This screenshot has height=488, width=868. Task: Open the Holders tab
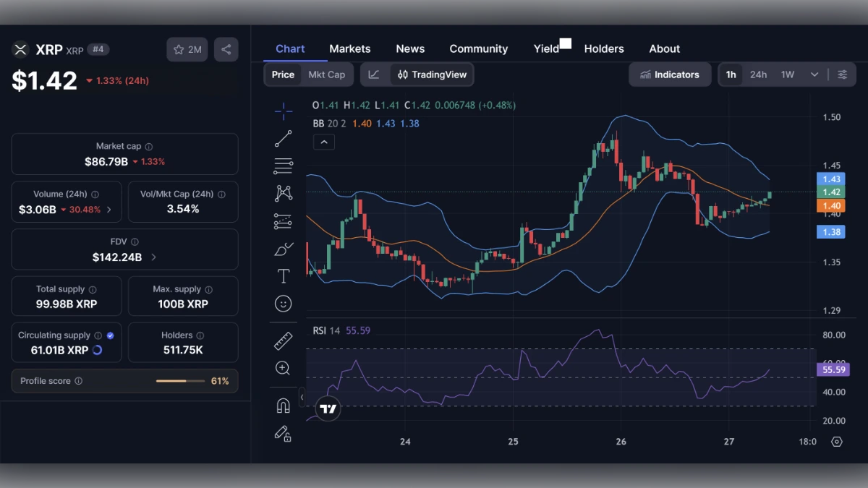(604, 48)
